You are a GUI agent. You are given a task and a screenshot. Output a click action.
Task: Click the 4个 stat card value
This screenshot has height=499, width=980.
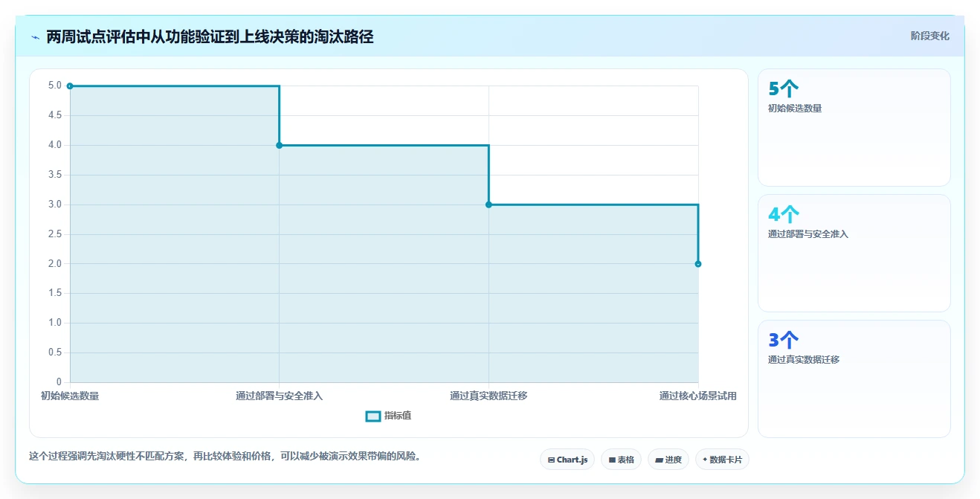(x=784, y=215)
